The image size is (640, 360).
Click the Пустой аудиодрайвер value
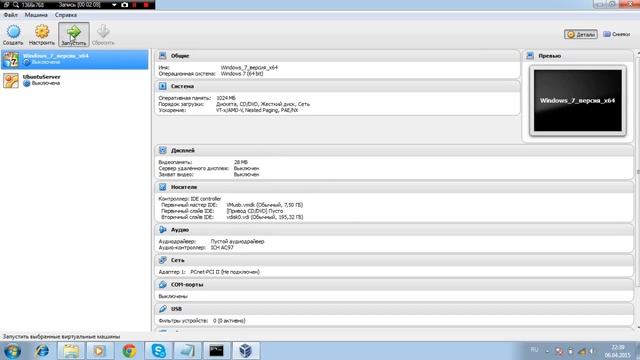pos(237,241)
